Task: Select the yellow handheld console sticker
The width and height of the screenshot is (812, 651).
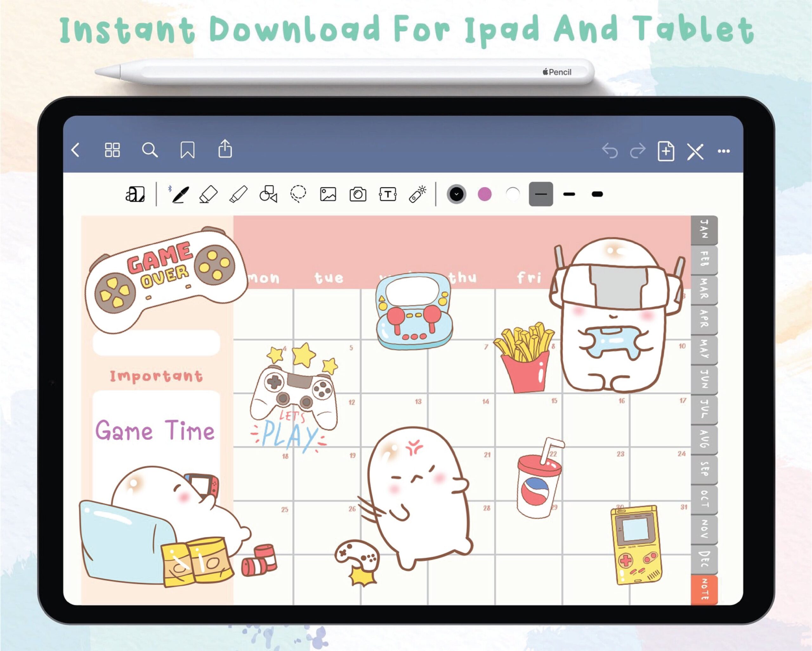Action: 637,545
